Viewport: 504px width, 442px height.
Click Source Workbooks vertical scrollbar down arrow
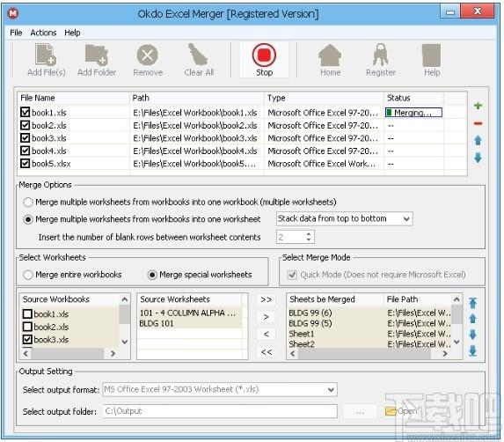pos(125,342)
